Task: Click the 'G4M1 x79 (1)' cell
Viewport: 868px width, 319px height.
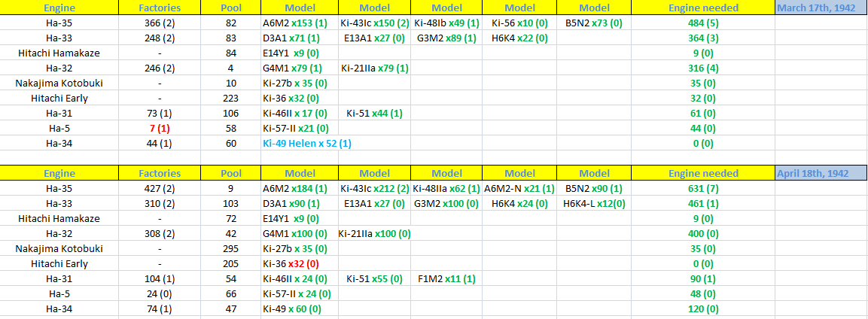Action: click(x=300, y=68)
